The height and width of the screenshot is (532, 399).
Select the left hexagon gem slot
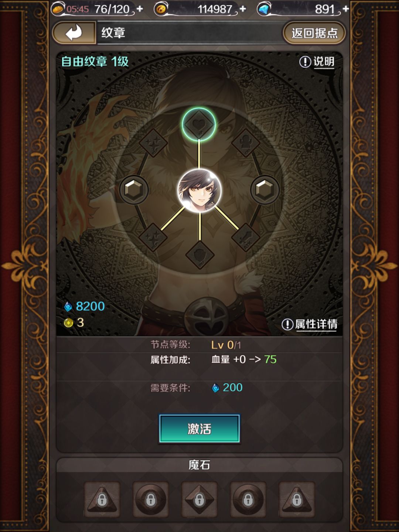point(134,190)
